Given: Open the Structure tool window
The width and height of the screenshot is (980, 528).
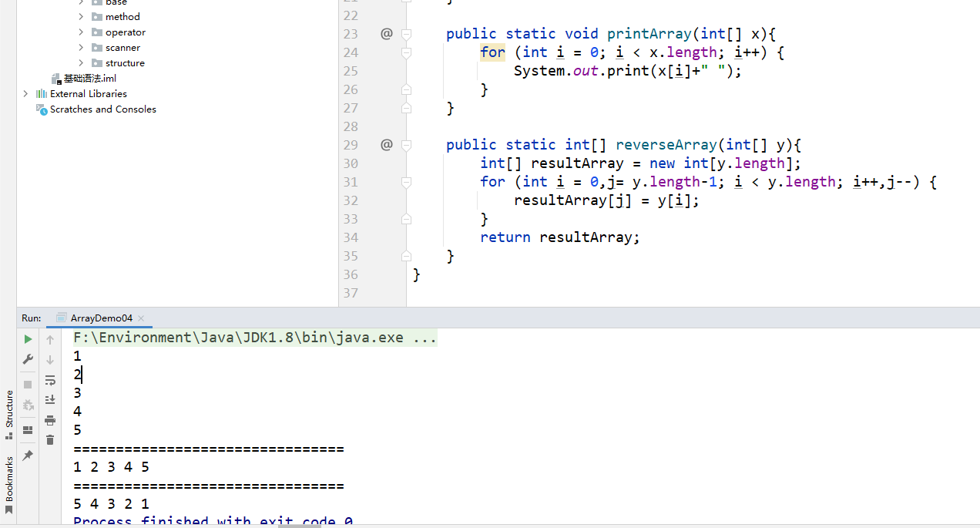Looking at the screenshot, I should tap(9, 414).
